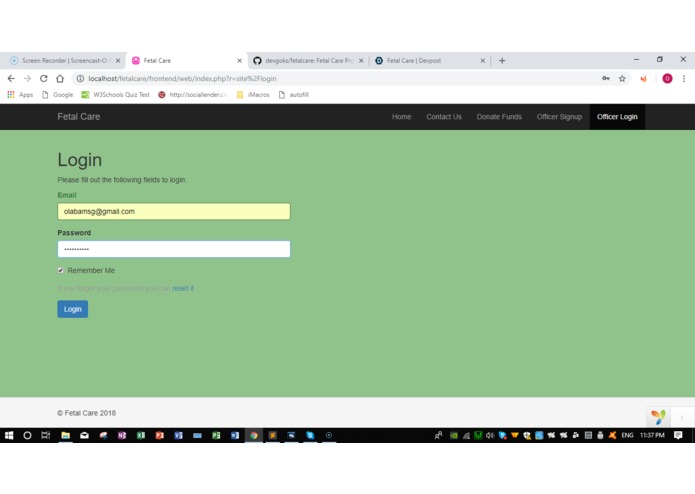
Task: Open Contact Us in the navbar
Action: [444, 117]
